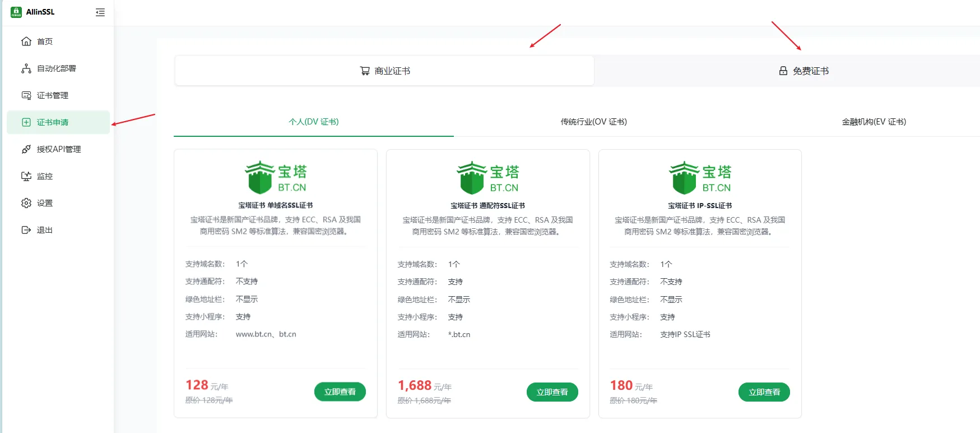Click the 128 元/年 price
This screenshot has height=433, width=980.
tap(207, 385)
